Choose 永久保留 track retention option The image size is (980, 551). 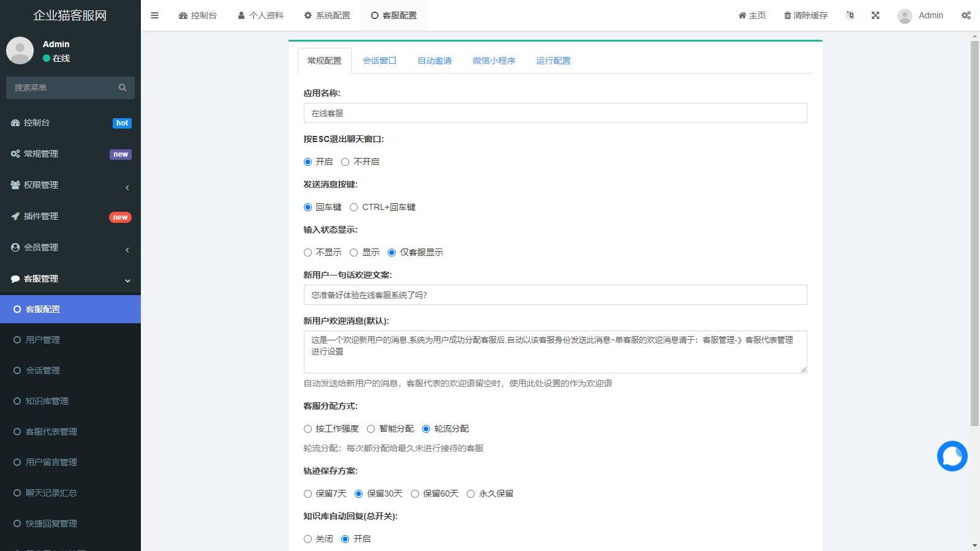(470, 493)
